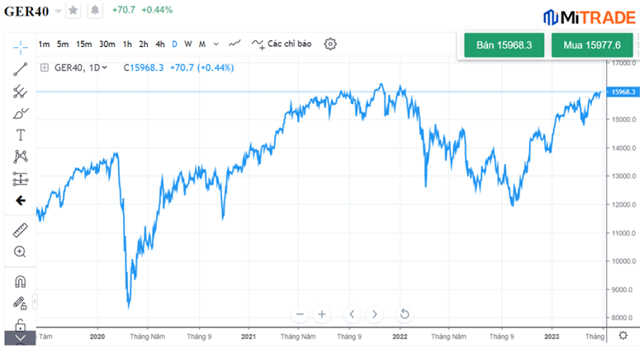
Task: Switch to the 1h timeframe
Action: point(127,44)
